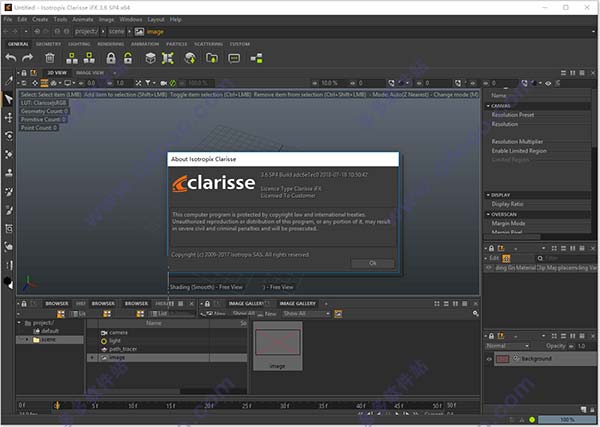600x427 pixels.
Task: Collapse the scene folder in browser tree
Action: coord(28,340)
